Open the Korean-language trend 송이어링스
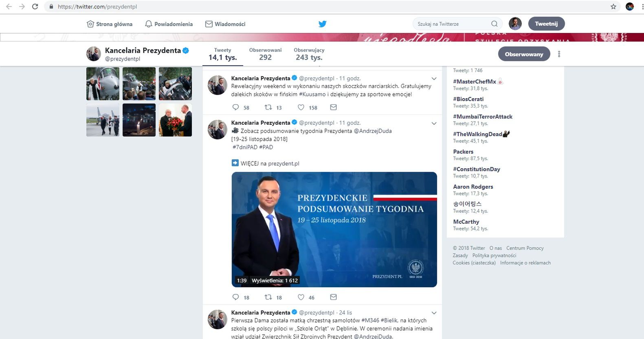 (467, 204)
